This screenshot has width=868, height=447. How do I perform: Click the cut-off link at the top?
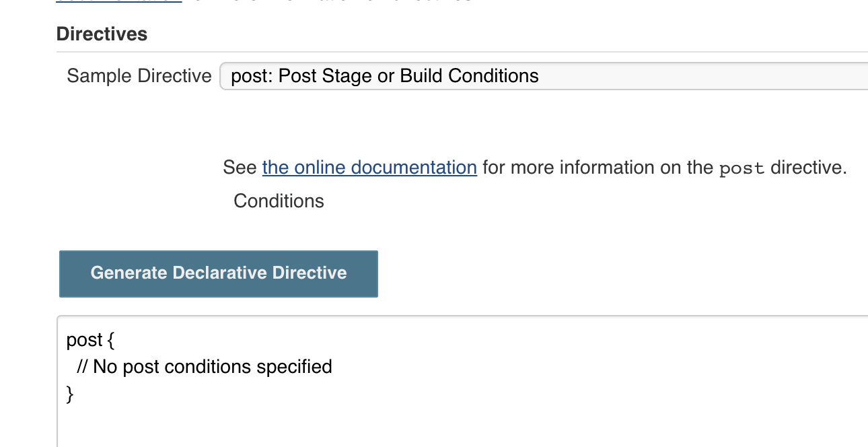tap(119, 2)
